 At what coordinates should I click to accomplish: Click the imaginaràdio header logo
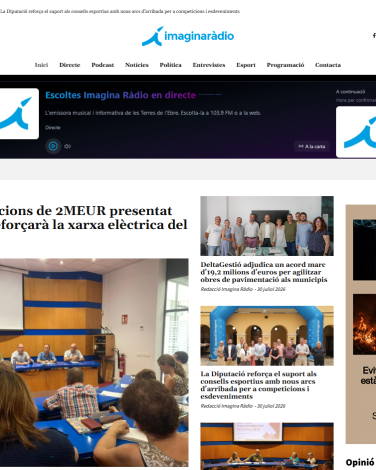(188, 36)
